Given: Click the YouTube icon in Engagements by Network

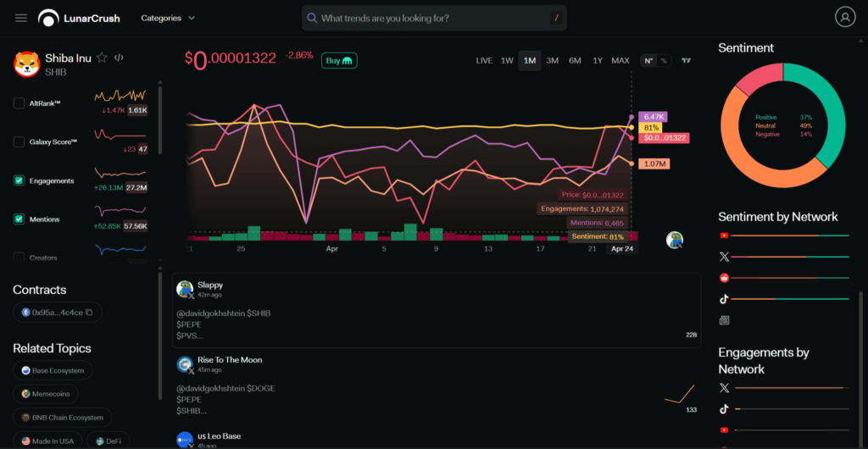Looking at the screenshot, I should coord(724,430).
